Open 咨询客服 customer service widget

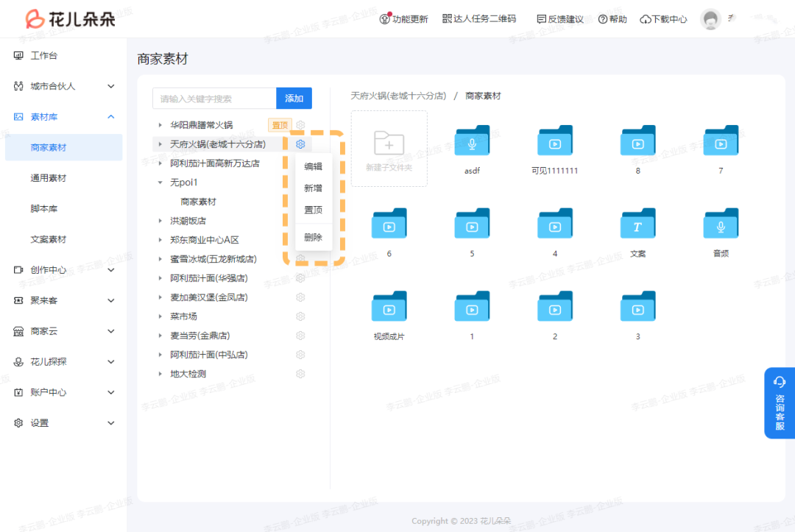pos(780,403)
